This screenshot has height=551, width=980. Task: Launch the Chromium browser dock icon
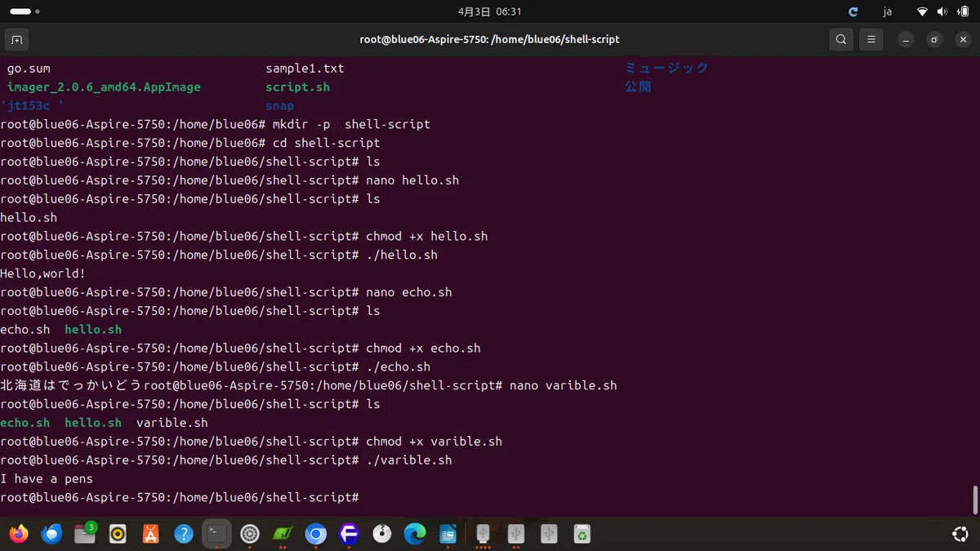point(316,534)
